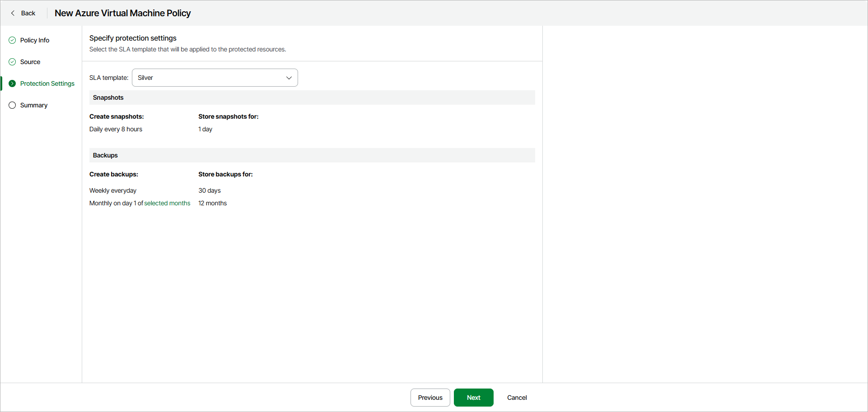This screenshot has height=412, width=868.
Task: Jump to the Summary step
Action: coord(34,105)
